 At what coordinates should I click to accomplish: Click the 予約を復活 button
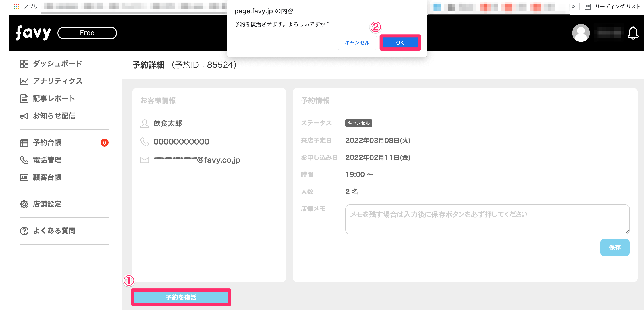click(181, 297)
